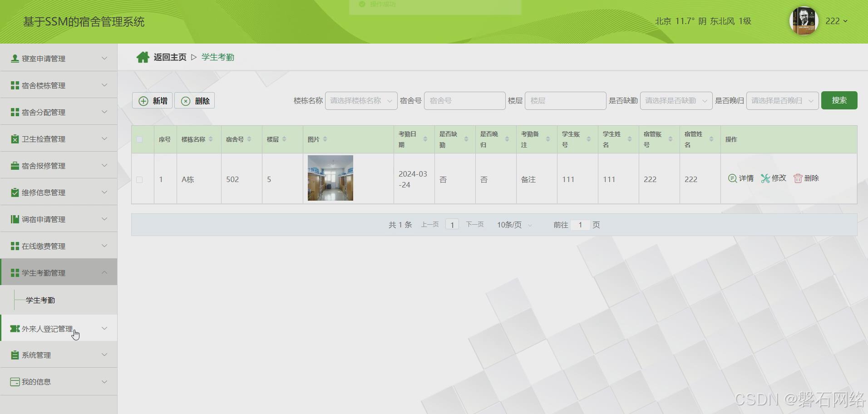Click the 下一页 pagination link

click(474, 224)
